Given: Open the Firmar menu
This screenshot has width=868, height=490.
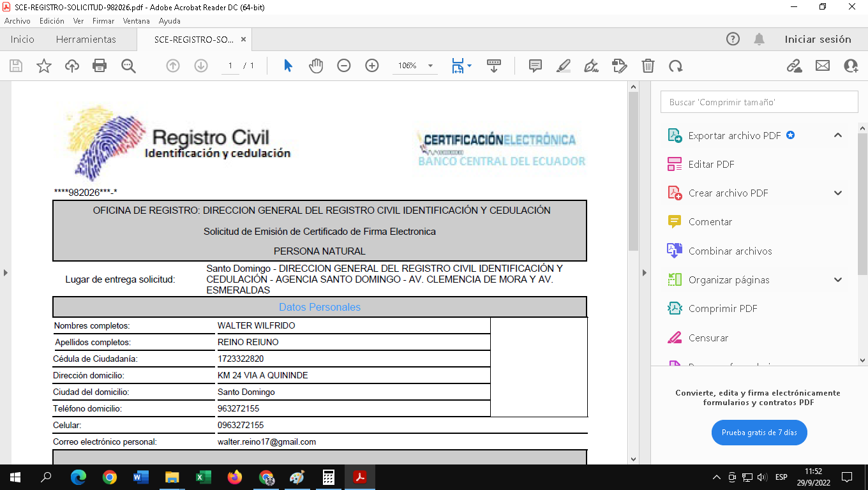Looking at the screenshot, I should (x=103, y=21).
